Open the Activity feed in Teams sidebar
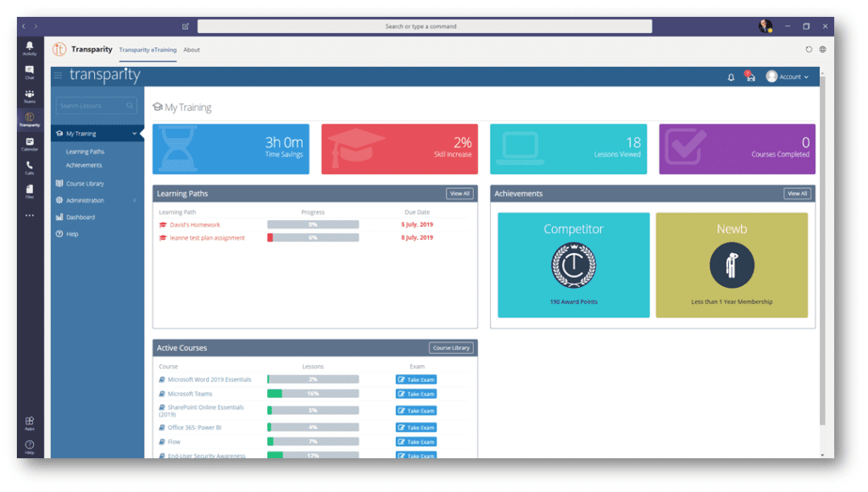The width and height of the screenshot is (868, 492). [30, 47]
